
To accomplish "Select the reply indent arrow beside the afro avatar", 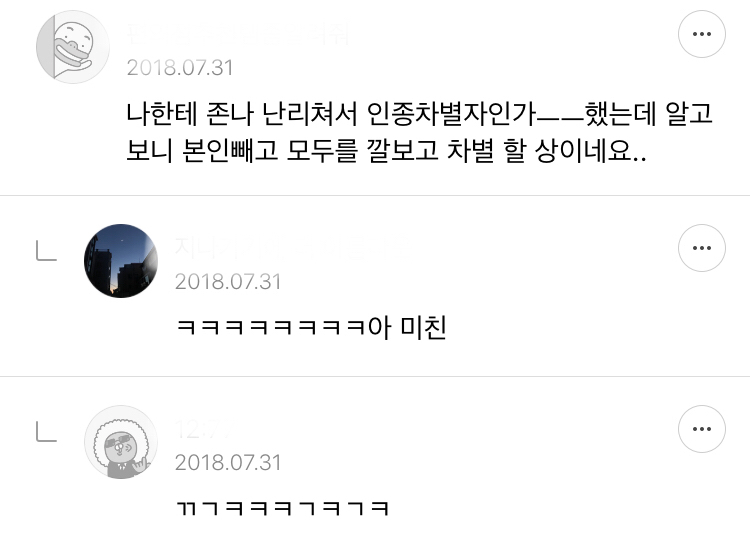I will 46,432.
